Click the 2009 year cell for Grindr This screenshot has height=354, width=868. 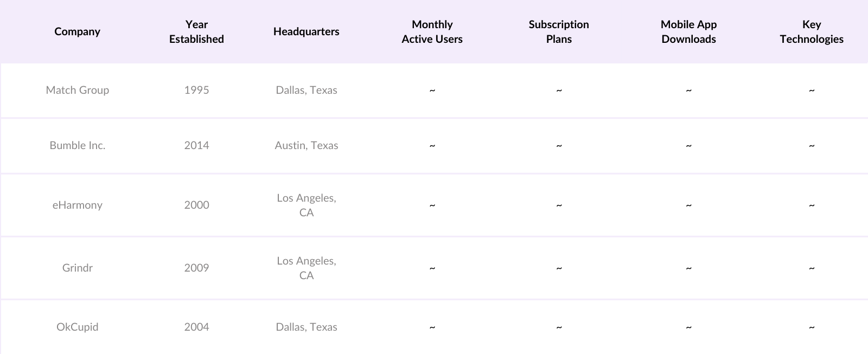196,268
